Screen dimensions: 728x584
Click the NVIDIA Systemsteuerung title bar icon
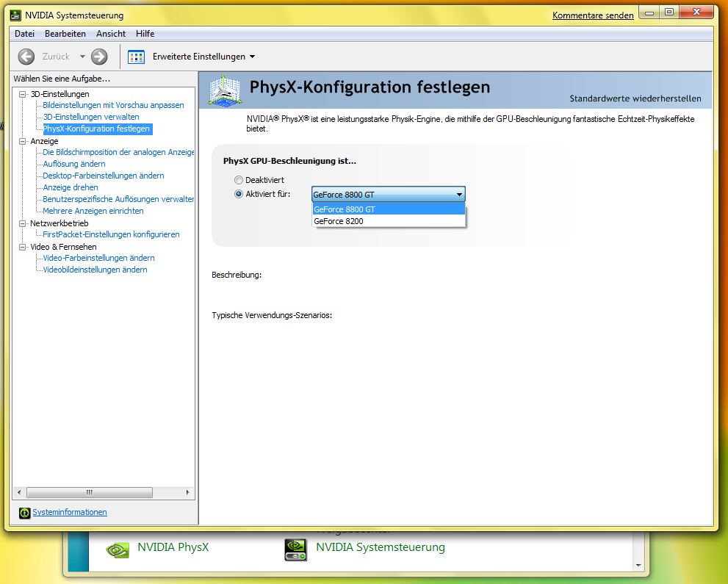pos(15,15)
